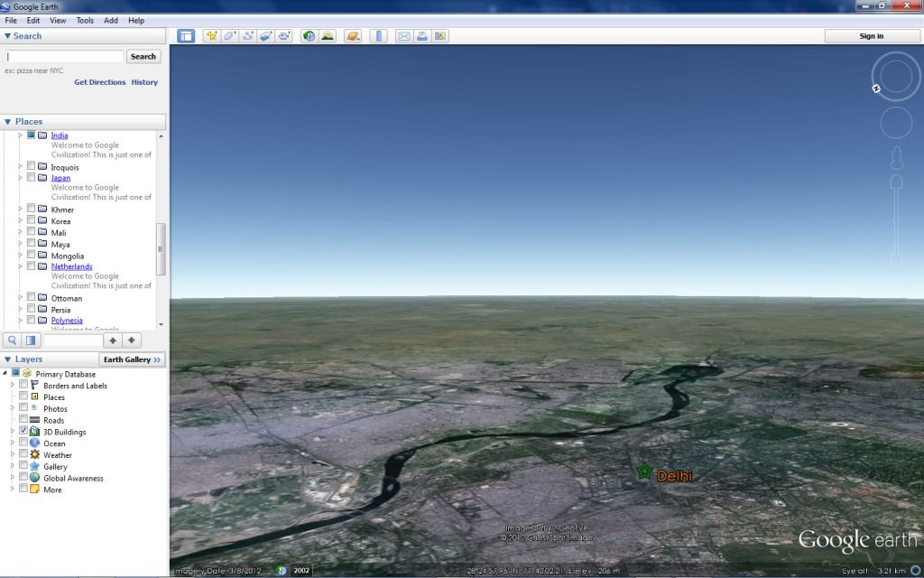Click the Sign in button
This screenshot has height=578, width=924.
pos(872,36)
